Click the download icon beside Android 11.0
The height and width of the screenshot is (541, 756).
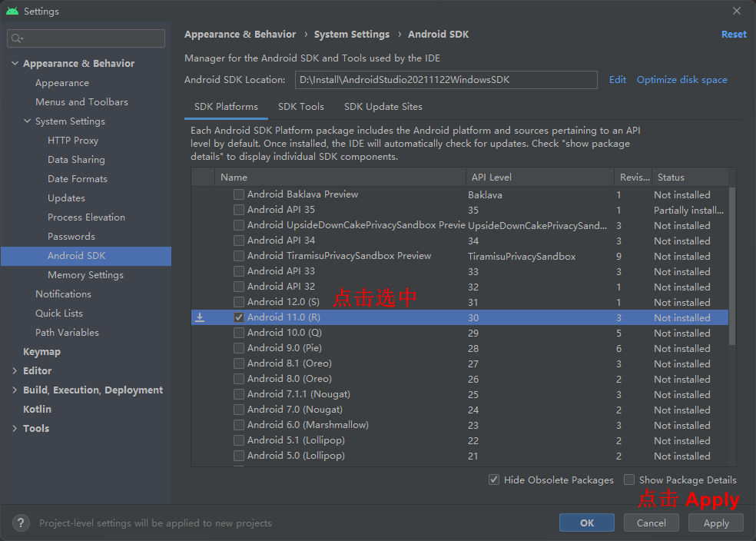click(200, 317)
